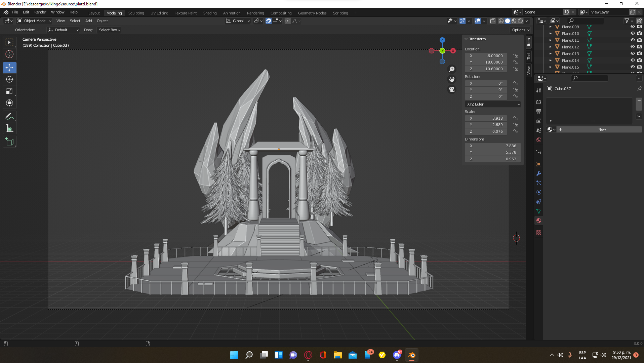Viewport: 644px width, 363px height.
Task: Switch to the Sculpting workspace tab
Action: tap(136, 13)
